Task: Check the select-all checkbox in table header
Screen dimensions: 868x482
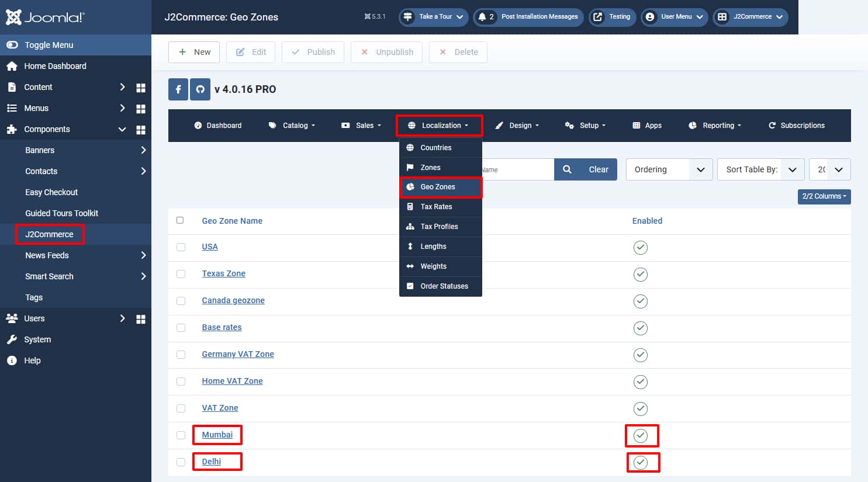Action: click(x=180, y=220)
